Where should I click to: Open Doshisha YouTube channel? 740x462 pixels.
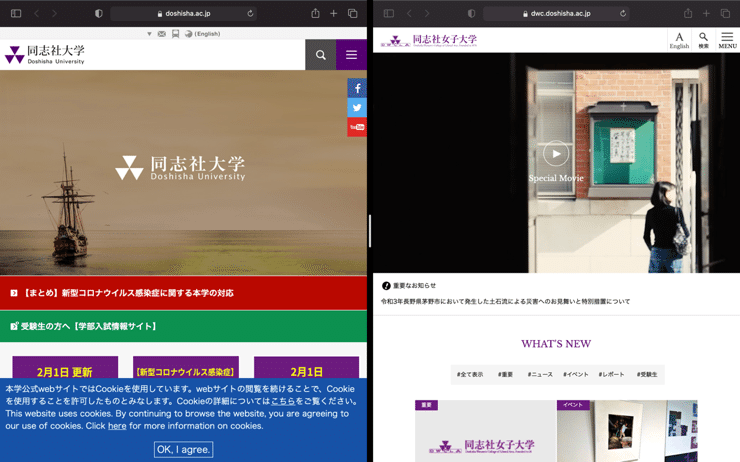point(357,127)
